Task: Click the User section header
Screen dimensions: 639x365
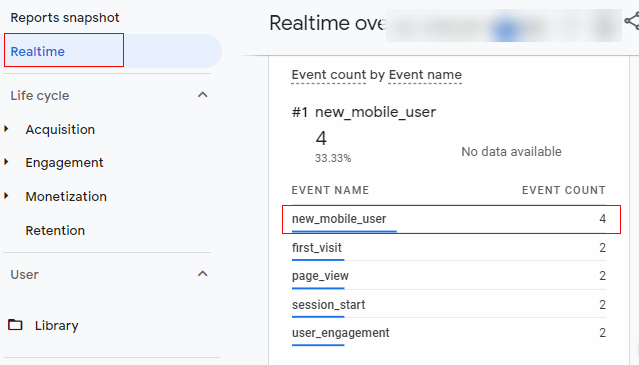Action: click(x=24, y=275)
